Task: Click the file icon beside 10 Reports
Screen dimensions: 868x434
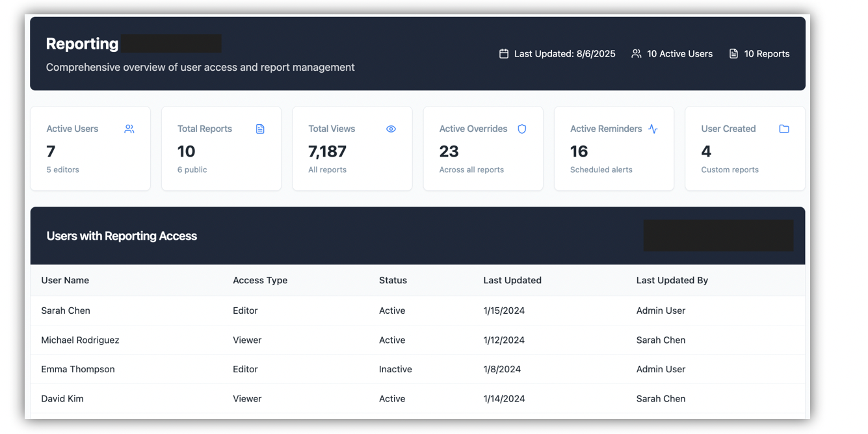Action: [x=733, y=54]
